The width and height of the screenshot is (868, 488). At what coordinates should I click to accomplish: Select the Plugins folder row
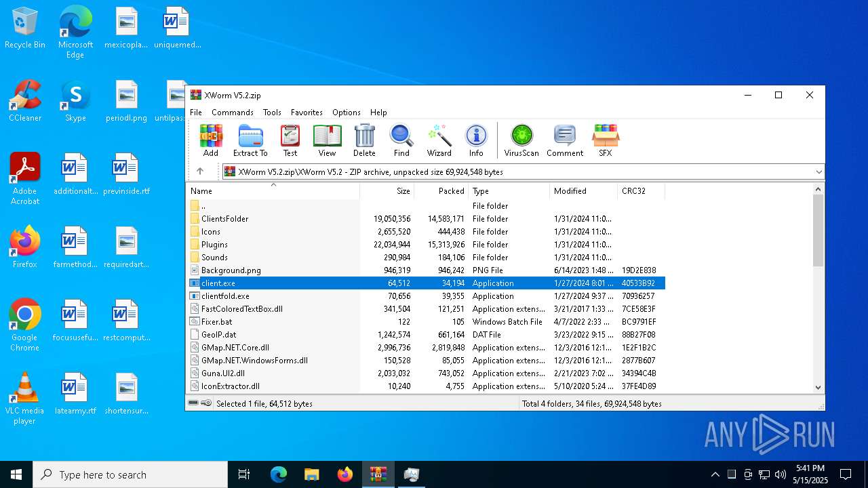426,245
